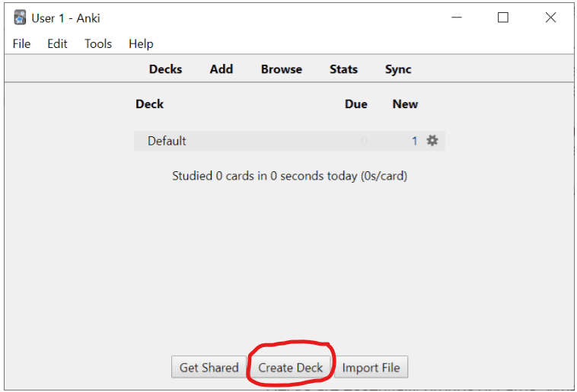Open the Default deck options gear
This screenshot has height=392, width=577.
[x=432, y=141]
